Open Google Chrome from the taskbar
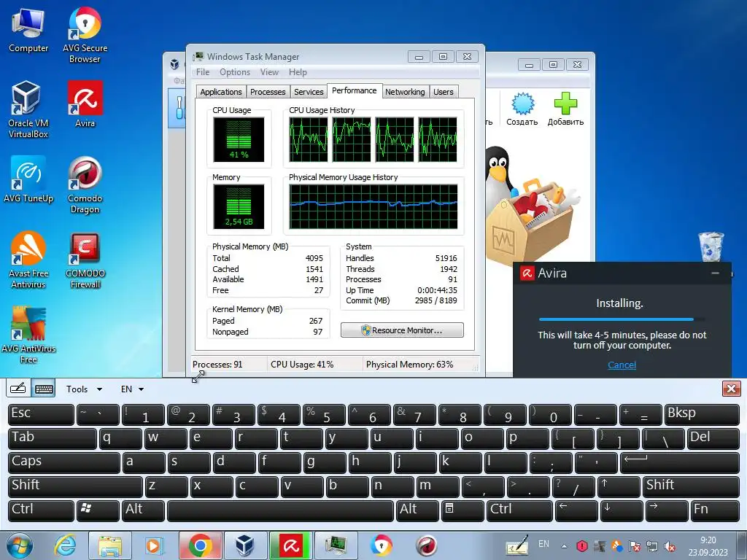This screenshot has height=560, width=747. [x=200, y=545]
